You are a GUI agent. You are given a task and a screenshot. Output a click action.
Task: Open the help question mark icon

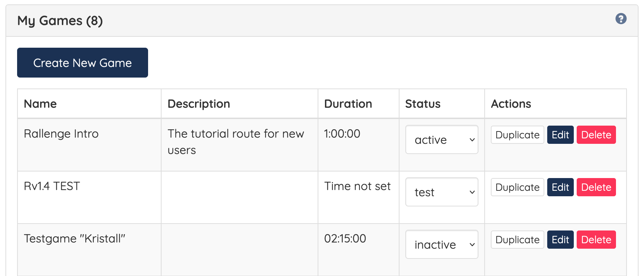coord(621,19)
